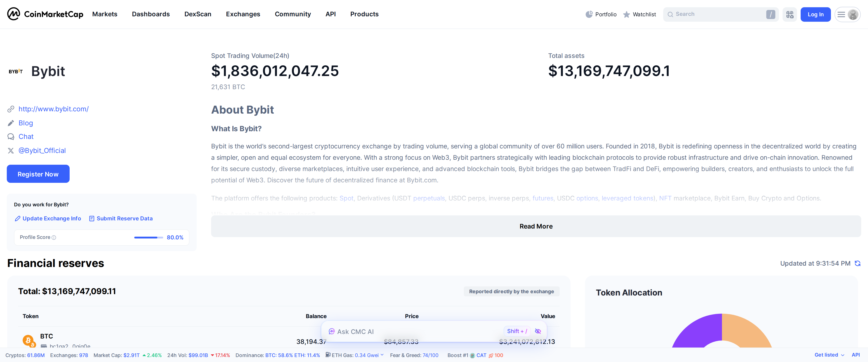Viewport: 868px width, 362px height.
Task: Click the ETH gas pump icon
Action: [328, 355]
